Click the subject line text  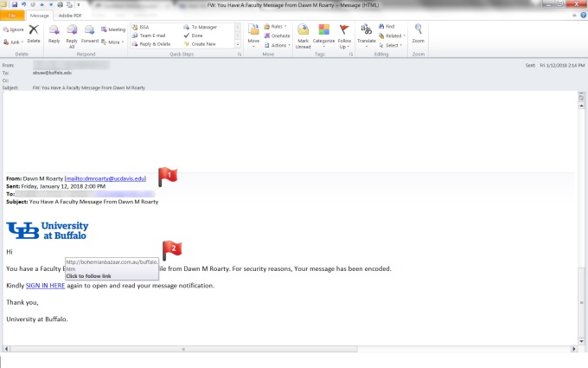[x=89, y=87]
